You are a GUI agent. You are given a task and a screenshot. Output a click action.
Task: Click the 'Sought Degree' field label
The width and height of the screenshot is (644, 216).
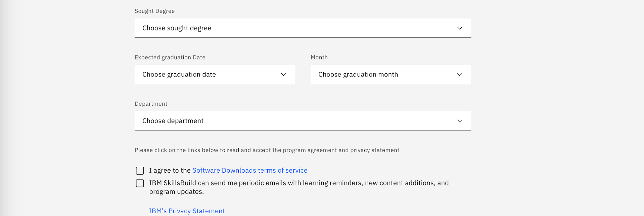coord(154,11)
